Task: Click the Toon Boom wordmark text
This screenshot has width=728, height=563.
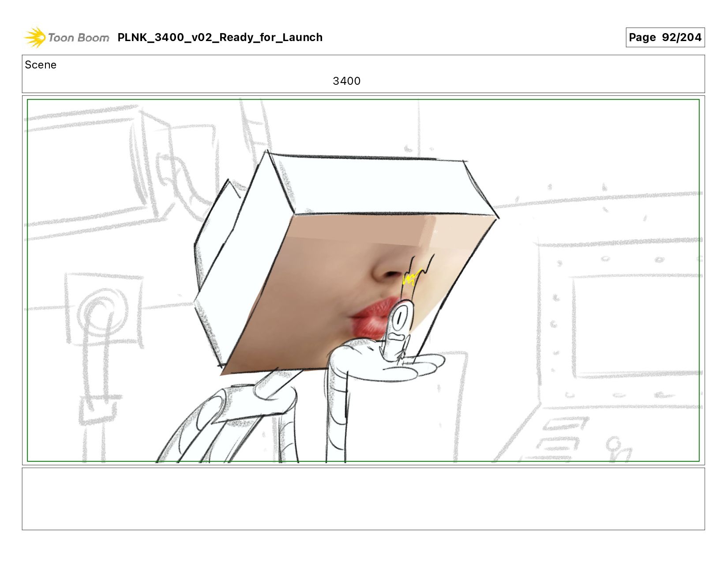Action: [79, 38]
